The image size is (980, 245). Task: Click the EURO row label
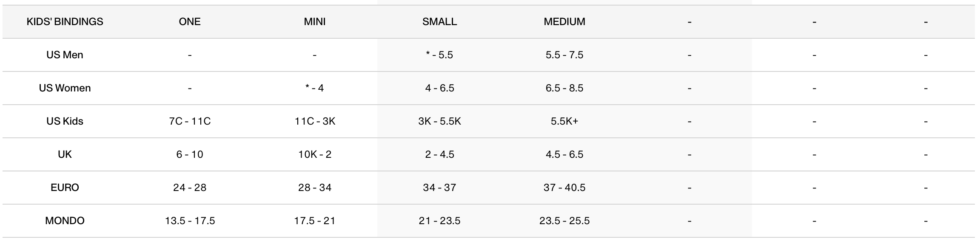tap(65, 188)
